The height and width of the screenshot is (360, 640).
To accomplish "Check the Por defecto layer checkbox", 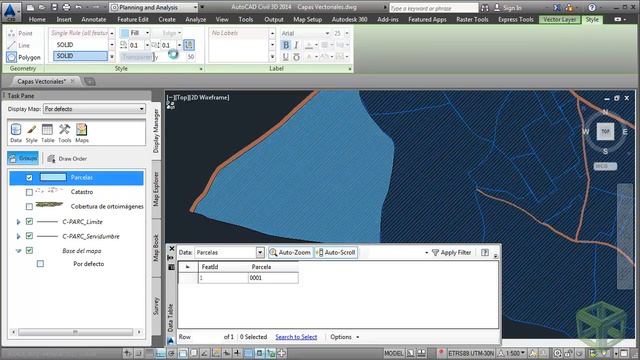I will (40, 264).
